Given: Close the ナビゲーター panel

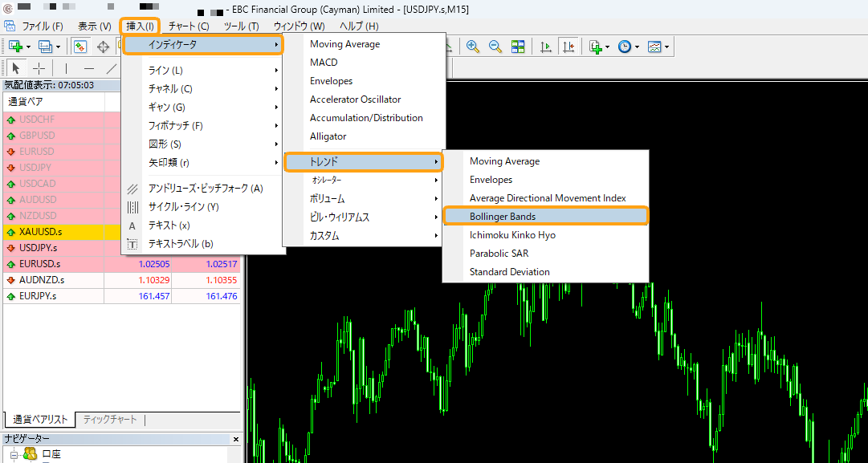Looking at the screenshot, I should [236, 439].
